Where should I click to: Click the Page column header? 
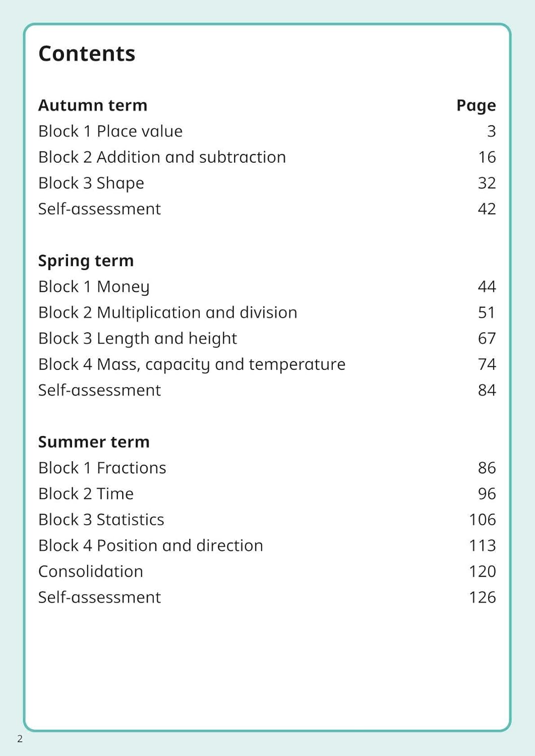click(476, 105)
